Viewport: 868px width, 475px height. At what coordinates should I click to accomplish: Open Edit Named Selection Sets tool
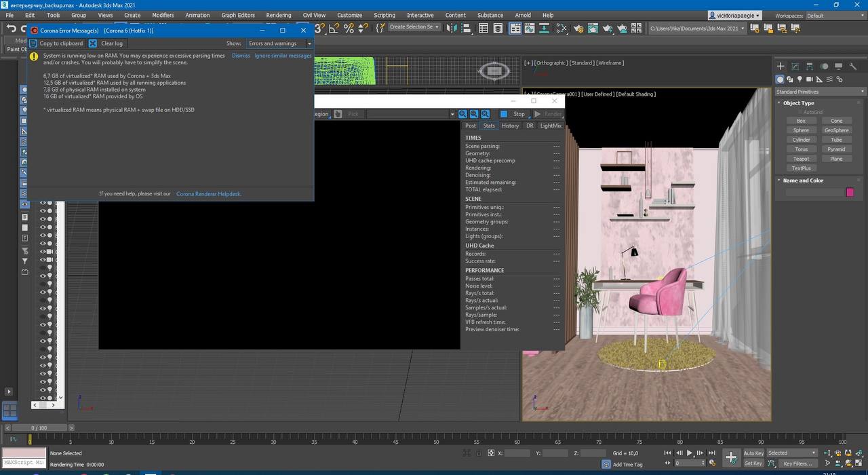click(x=380, y=28)
